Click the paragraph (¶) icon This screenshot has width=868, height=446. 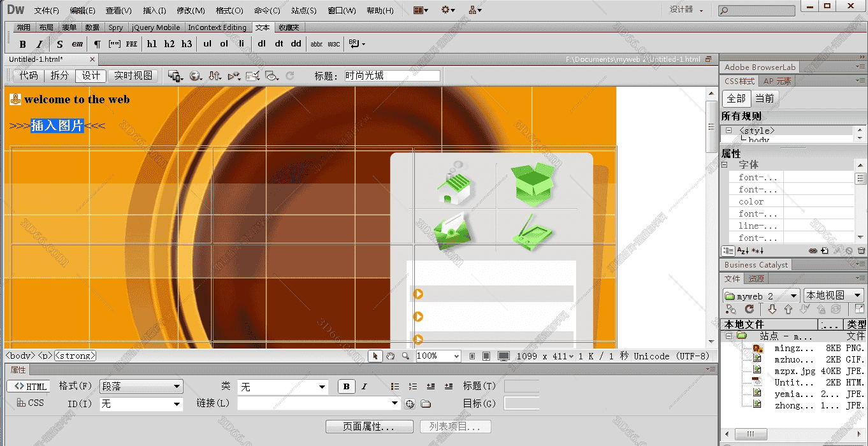tap(97, 44)
